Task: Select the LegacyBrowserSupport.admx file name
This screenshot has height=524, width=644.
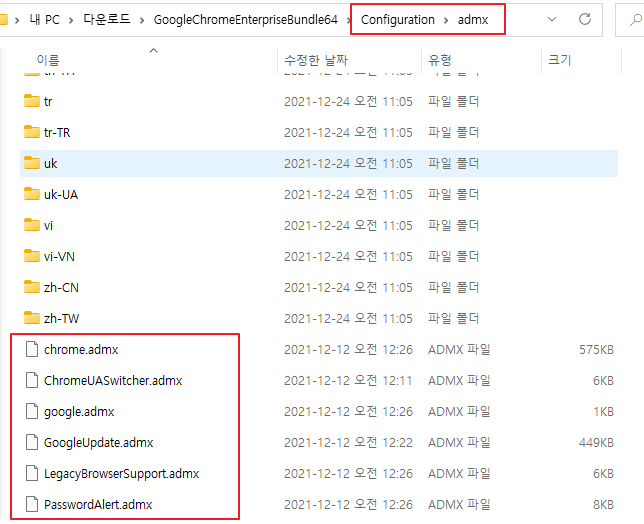Action: (122, 473)
